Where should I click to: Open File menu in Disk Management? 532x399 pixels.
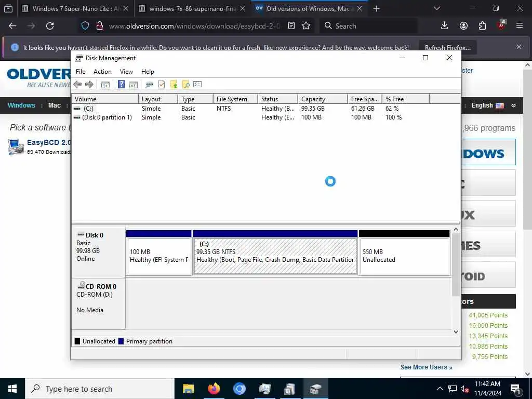pyautogui.click(x=81, y=72)
